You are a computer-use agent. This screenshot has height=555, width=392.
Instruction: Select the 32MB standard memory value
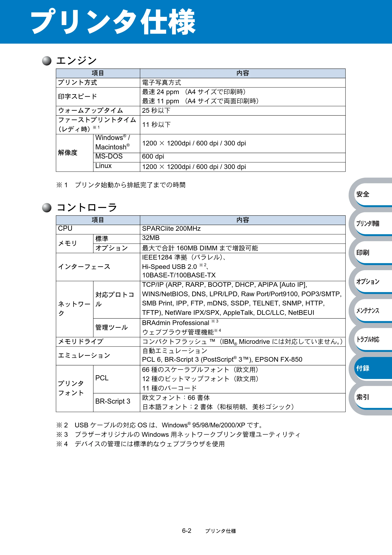[x=151, y=238]
